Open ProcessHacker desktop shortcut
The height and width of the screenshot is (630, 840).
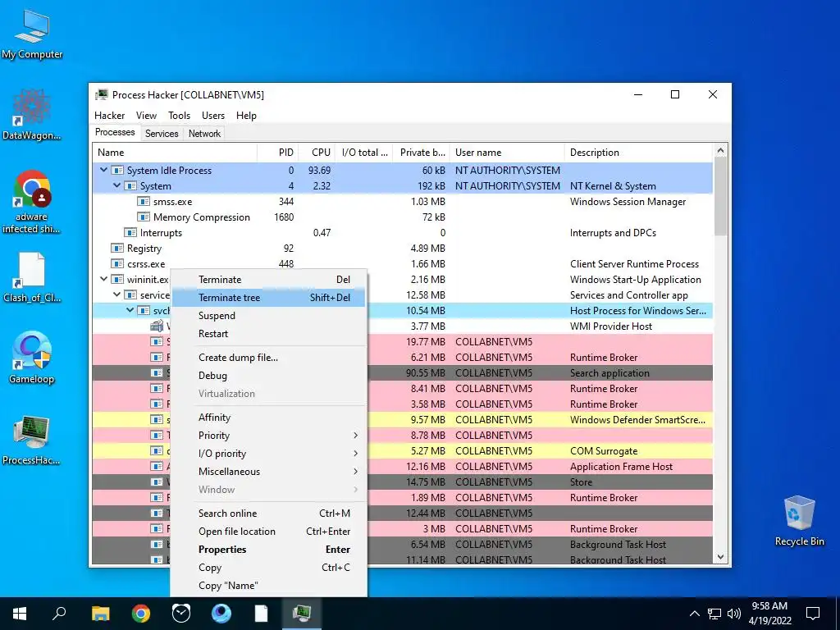(x=32, y=440)
